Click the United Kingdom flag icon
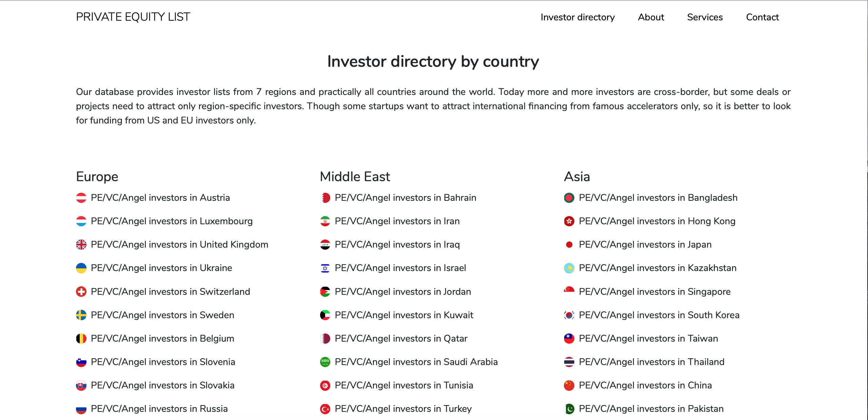This screenshot has height=420, width=868. (x=82, y=244)
